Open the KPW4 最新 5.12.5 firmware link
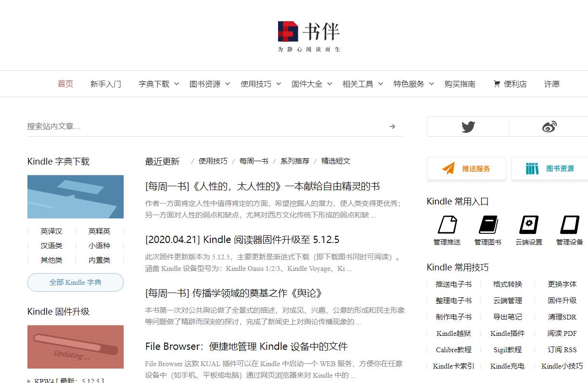 69,380
